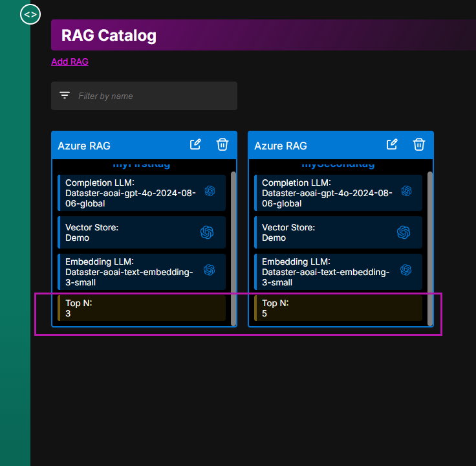Viewport: 476px width, 466px height.
Task: Select first card's Completion LLM text
Action: tap(131, 194)
